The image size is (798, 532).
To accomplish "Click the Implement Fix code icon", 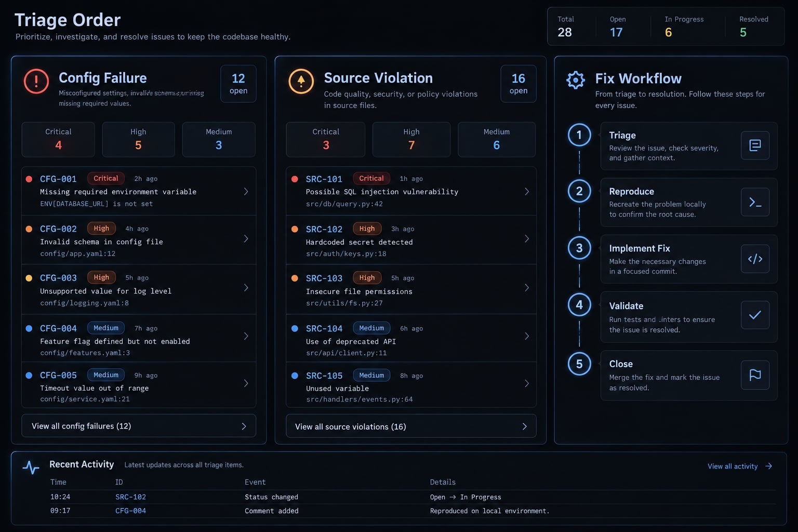I will click(x=755, y=259).
